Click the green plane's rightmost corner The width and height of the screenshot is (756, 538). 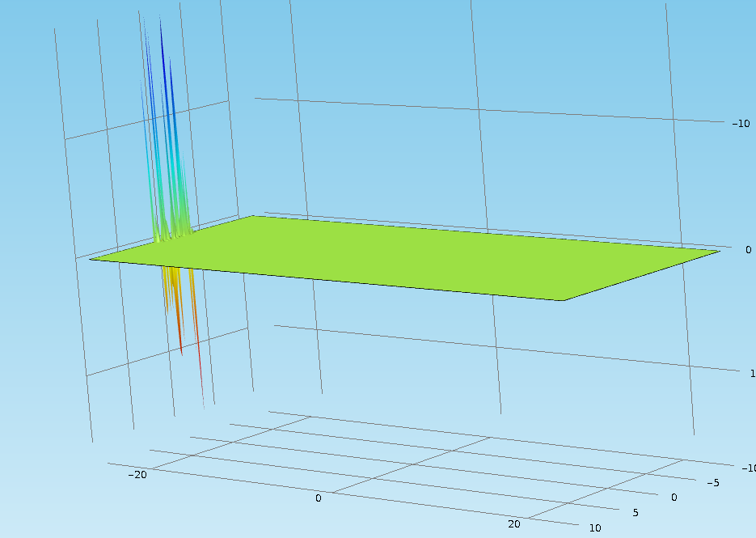[717, 252]
